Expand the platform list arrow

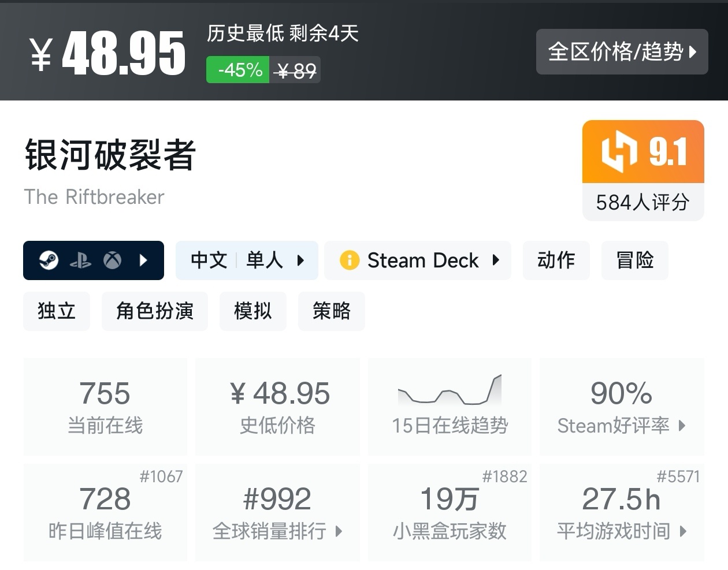(x=143, y=260)
